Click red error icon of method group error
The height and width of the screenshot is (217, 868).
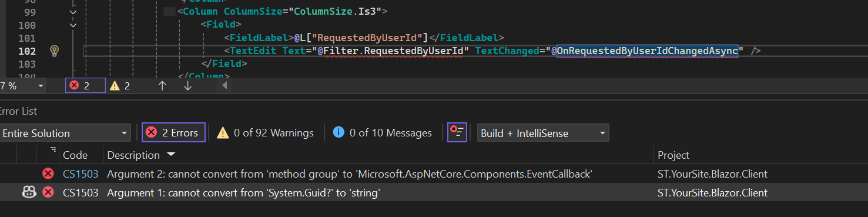click(48, 174)
